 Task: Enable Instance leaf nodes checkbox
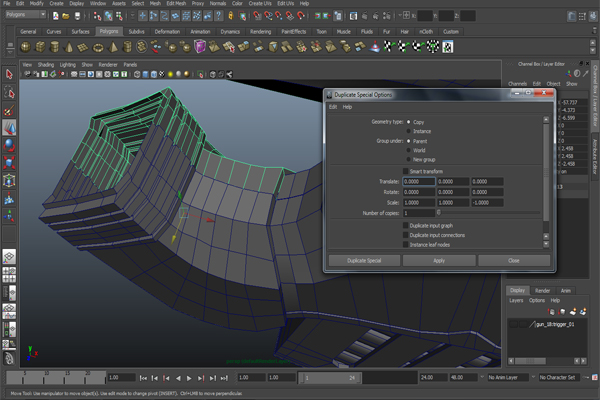(x=405, y=245)
